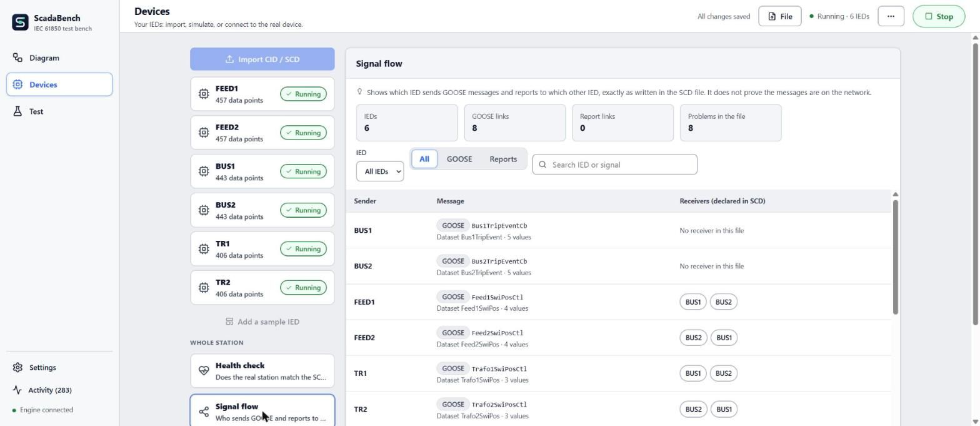Open the File menu button
Viewport: 980px width, 426px height.
pos(780,16)
